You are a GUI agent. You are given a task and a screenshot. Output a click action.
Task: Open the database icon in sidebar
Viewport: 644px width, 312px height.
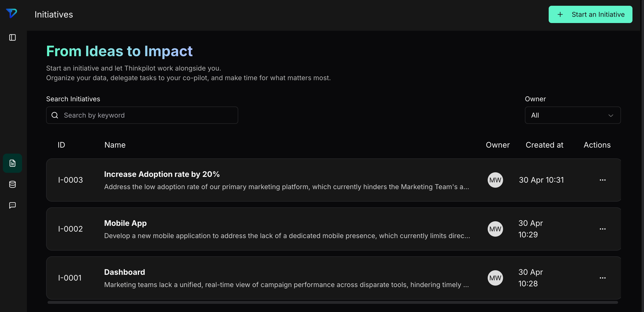12,184
